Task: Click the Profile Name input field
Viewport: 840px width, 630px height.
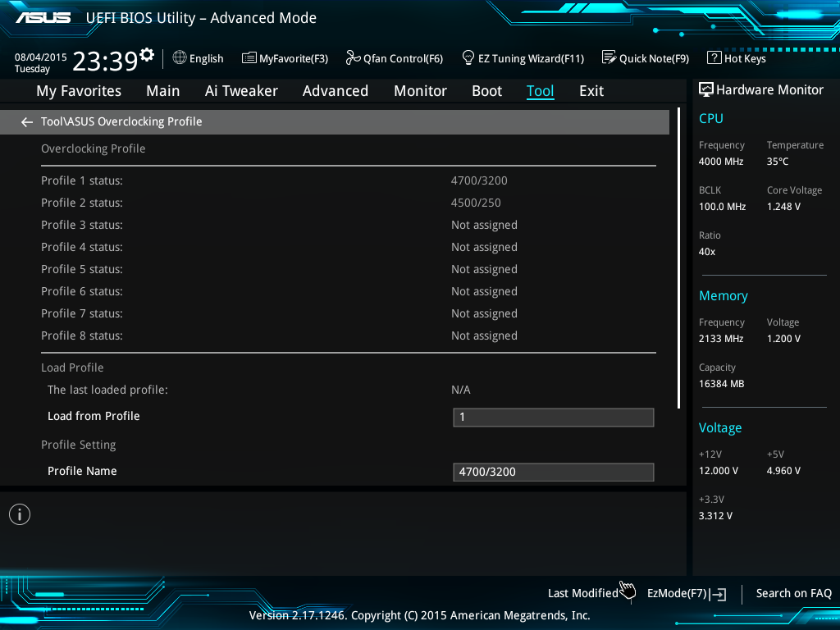Action: point(554,472)
